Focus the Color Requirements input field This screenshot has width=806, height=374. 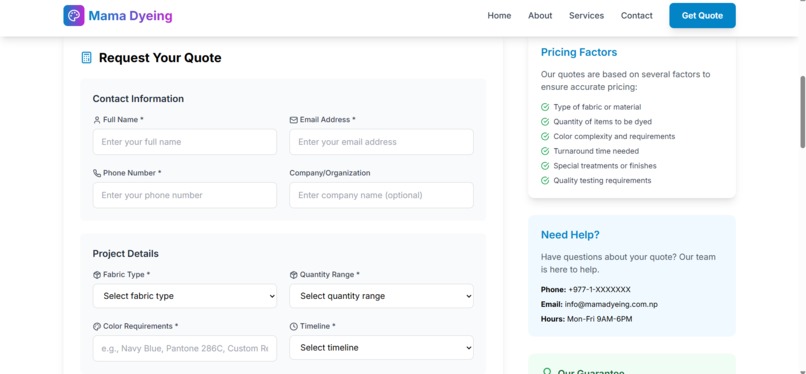tap(185, 348)
